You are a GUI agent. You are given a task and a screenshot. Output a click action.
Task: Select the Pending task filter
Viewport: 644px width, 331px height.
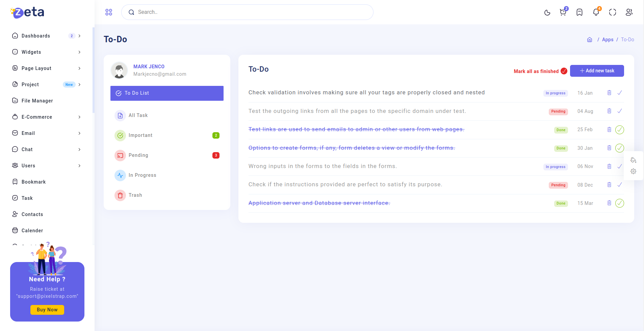coord(138,155)
